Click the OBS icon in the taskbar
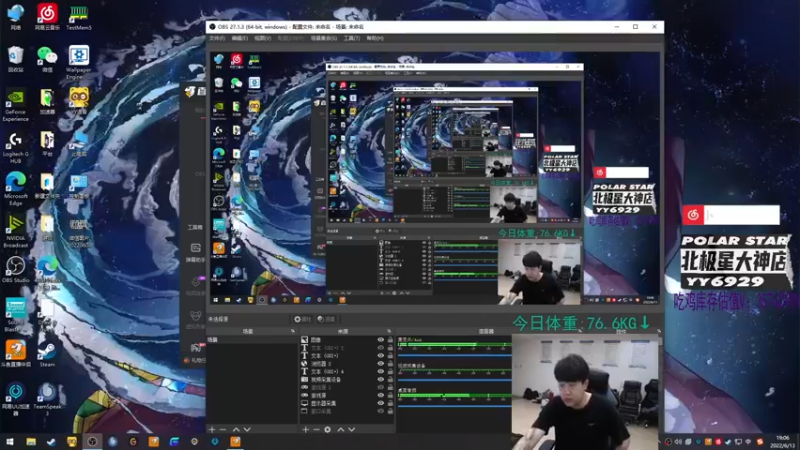This screenshot has width=800, height=450. [92, 441]
